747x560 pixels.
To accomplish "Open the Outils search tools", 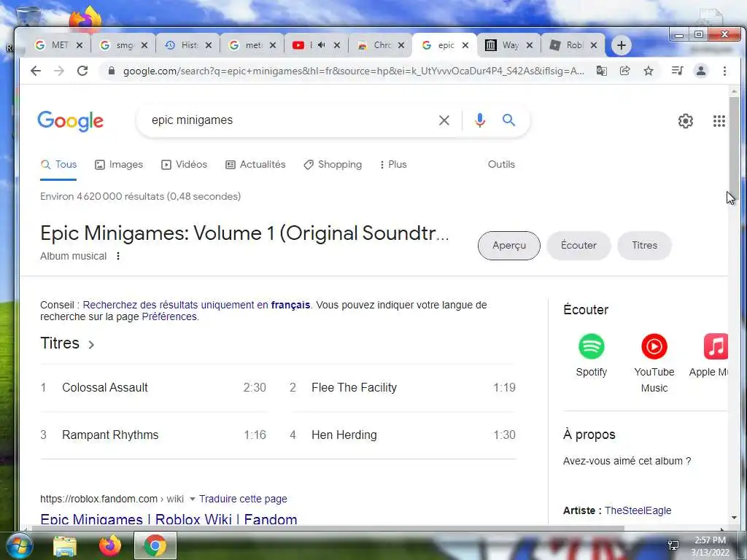I will click(x=501, y=164).
